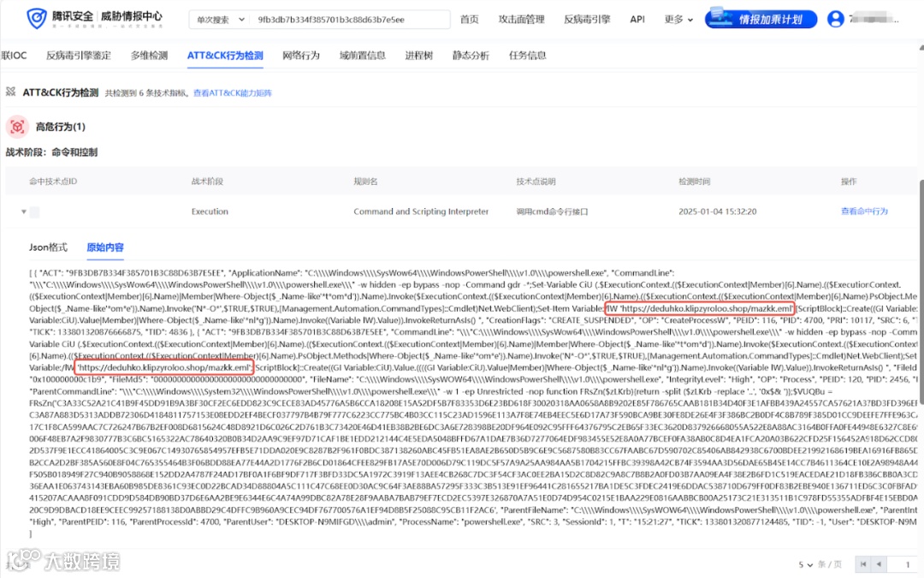Open 攻击面管理 in top navigation
Viewport: 924px width, 578px height.
click(521, 20)
